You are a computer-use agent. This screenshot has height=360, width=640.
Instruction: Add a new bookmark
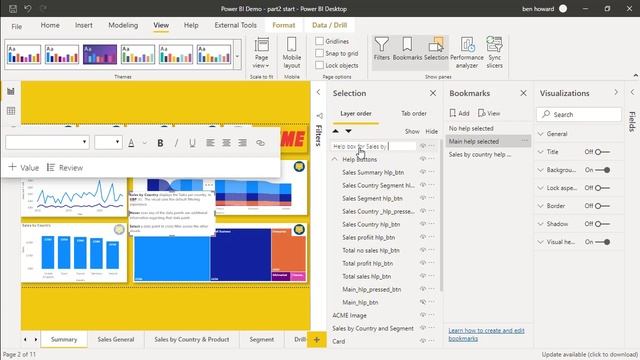coord(460,113)
